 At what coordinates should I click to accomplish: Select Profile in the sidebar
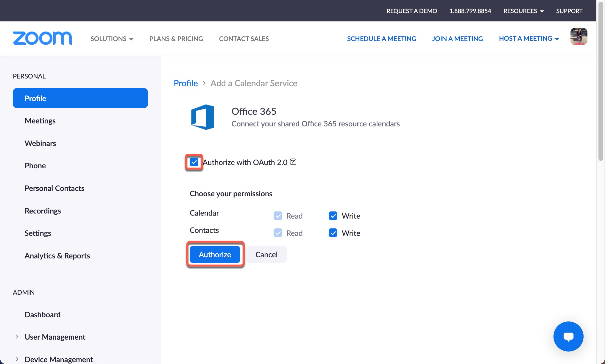coord(80,98)
